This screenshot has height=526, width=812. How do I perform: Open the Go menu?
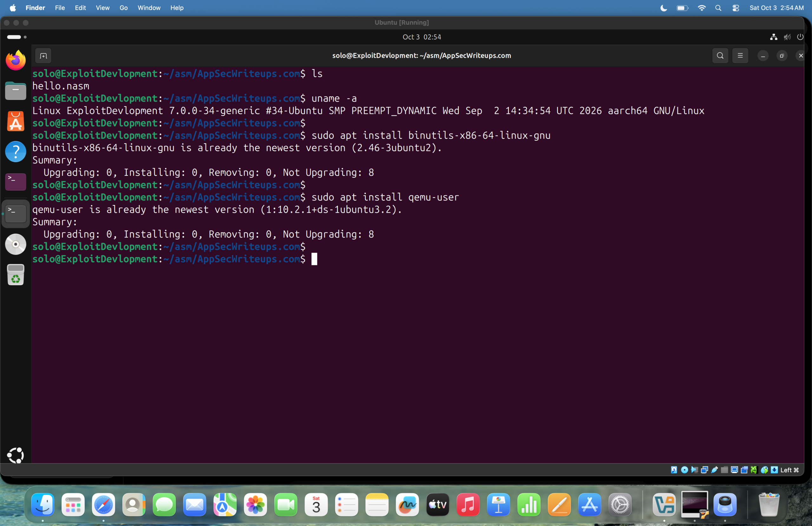pos(123,8)
